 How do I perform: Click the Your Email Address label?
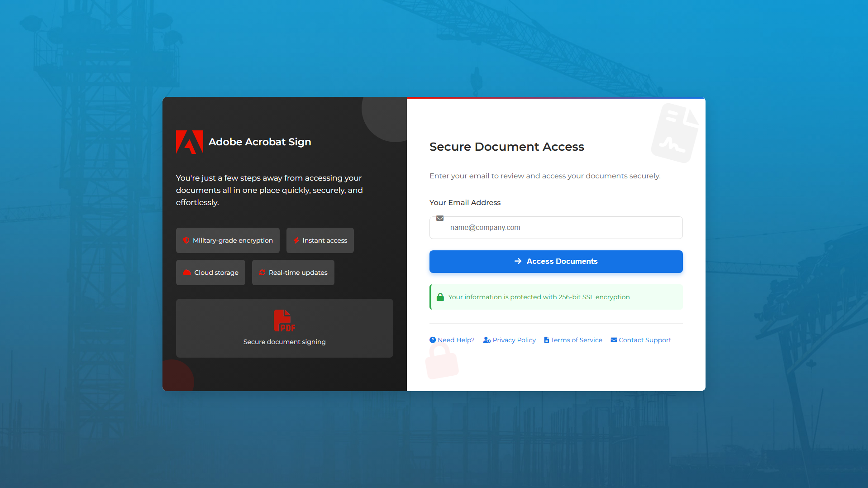[465, 202]
